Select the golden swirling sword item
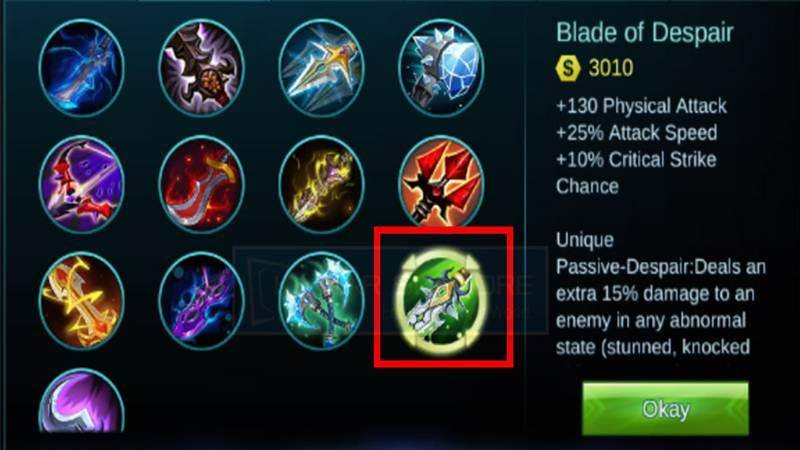800x450 pixels. click(82, 301)
